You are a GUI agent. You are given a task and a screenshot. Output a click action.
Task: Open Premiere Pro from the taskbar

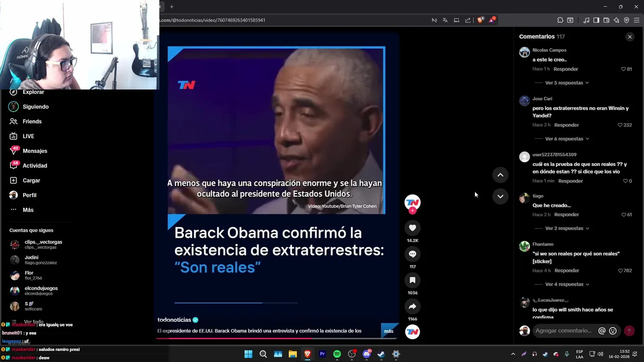(x=323, y=354)
